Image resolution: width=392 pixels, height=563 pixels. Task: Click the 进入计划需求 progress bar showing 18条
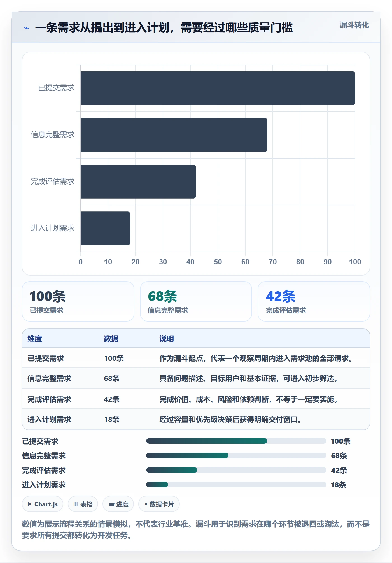[x=236, y=485]
